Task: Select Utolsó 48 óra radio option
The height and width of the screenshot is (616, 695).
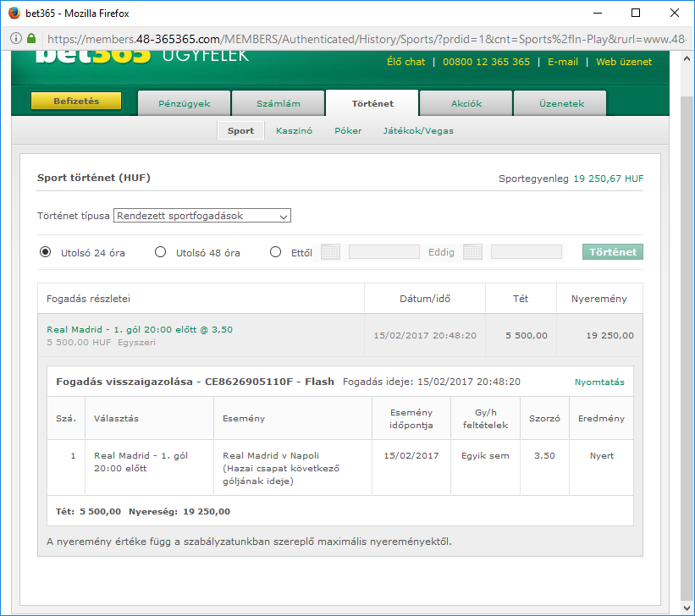Action: (x=161, y=252)
